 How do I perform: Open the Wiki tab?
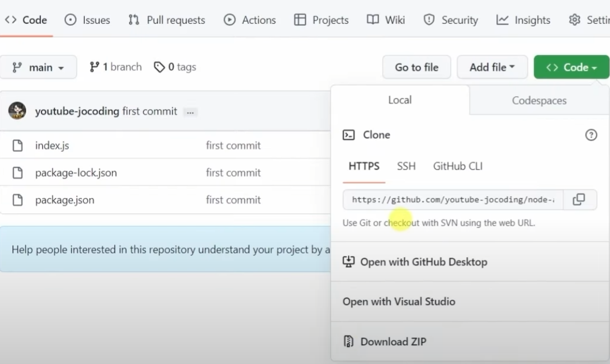386,20
